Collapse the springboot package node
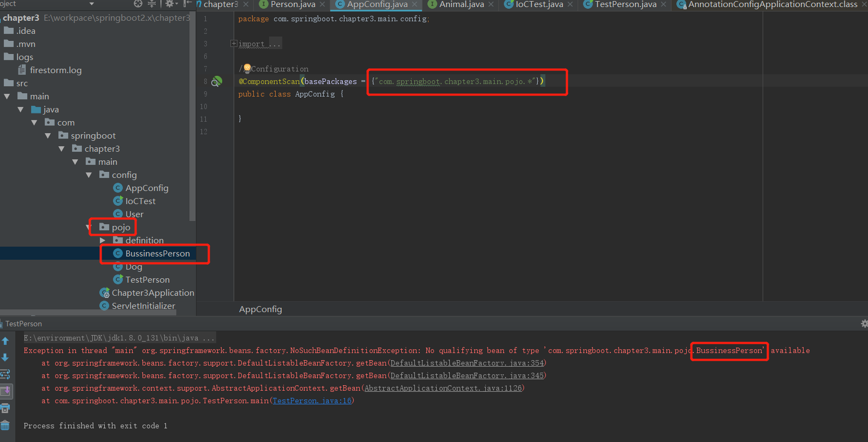 (48, 136)
